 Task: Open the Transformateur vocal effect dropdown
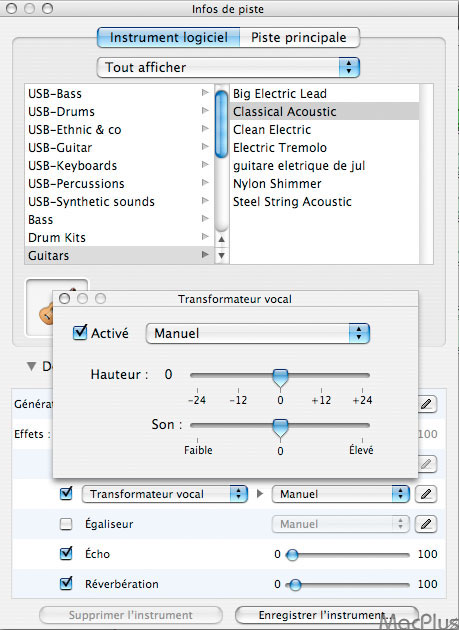pos(164,494)
